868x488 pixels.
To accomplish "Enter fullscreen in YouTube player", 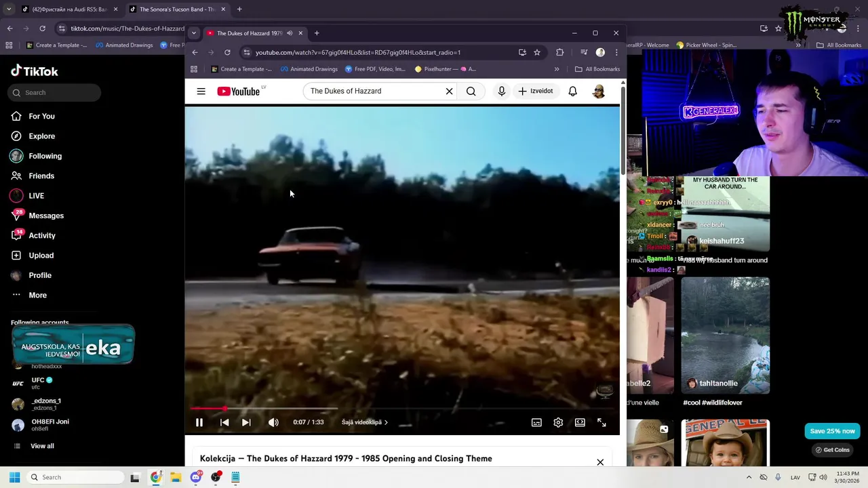I will pos(601,422).
